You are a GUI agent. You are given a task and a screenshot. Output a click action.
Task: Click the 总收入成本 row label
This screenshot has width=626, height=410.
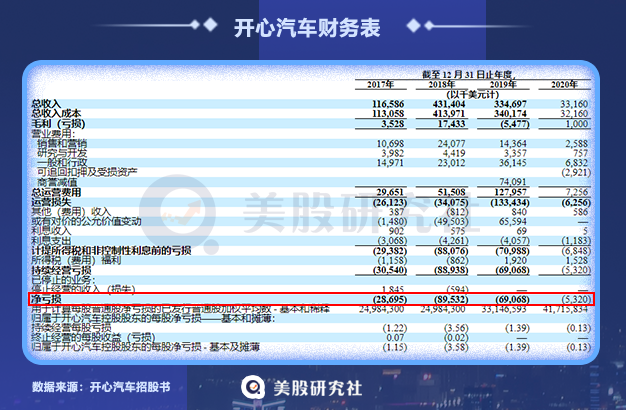pos(56,113)
